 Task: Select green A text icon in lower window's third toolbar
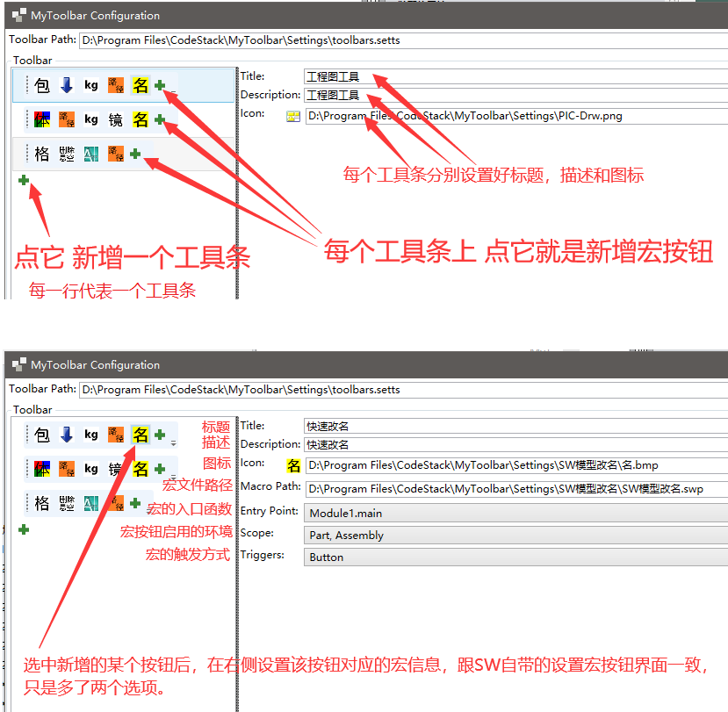point(91,503)
